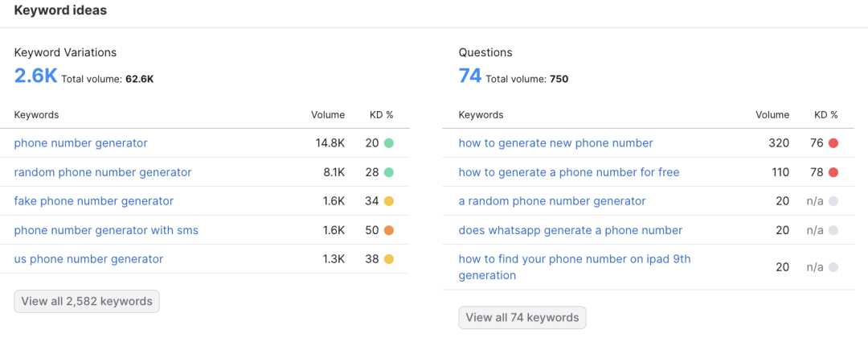This screenshot has width=868, height=342.
Task: Click the 74 questions count
Action: 469,76
